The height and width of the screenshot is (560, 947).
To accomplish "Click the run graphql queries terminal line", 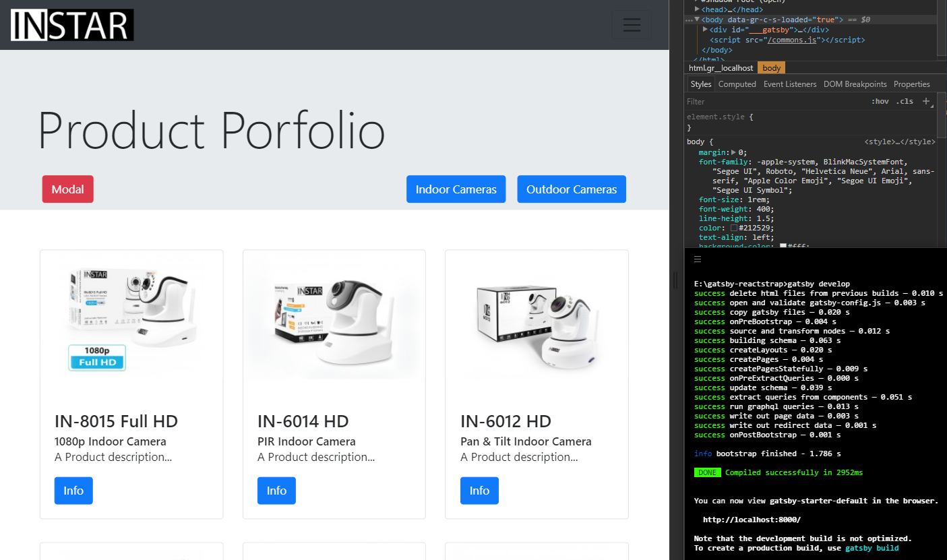I will (776, 406).
